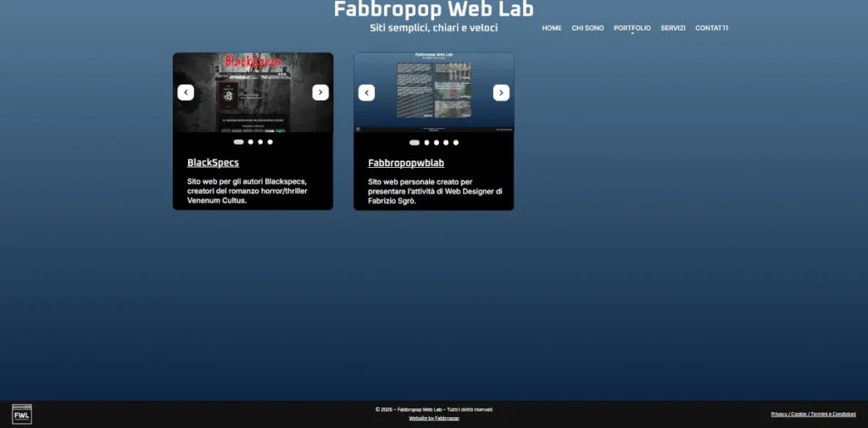Click the FWL logo in the footer
This screenshot has width=868, height=428.
[x=22, y=414]
